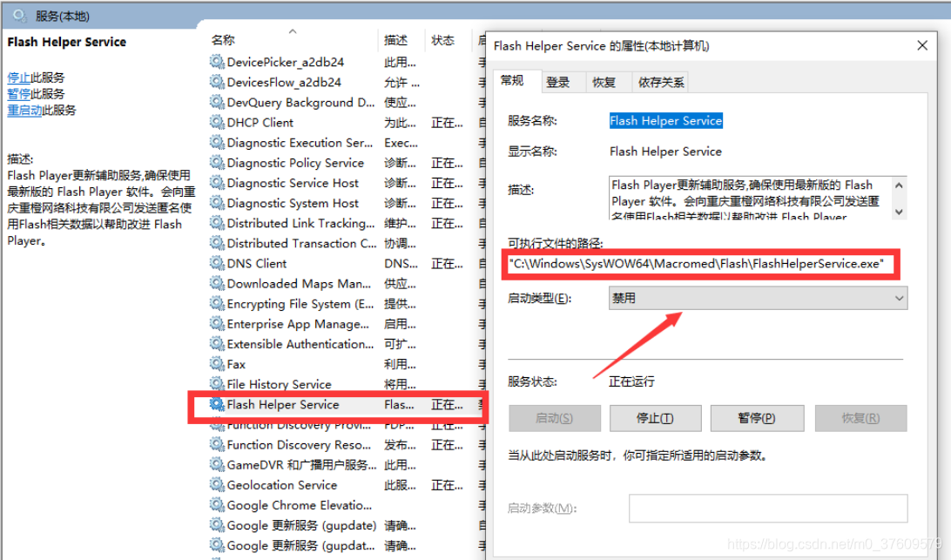Image resolution: width=951 pixels, height=560 pixels.
Task: Click the 重启动 link to restart the service
Action: (25, 110)
